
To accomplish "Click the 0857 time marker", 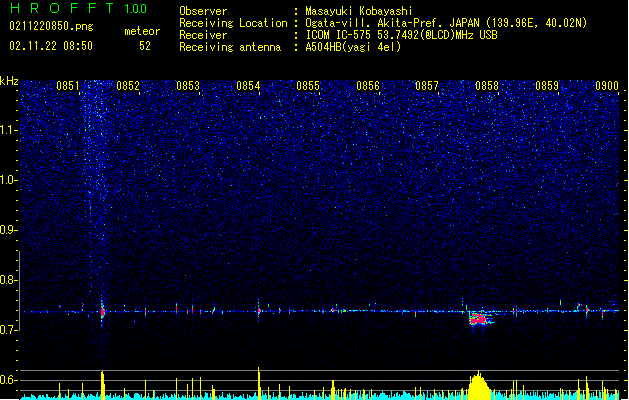I will (x=427, y=85).
